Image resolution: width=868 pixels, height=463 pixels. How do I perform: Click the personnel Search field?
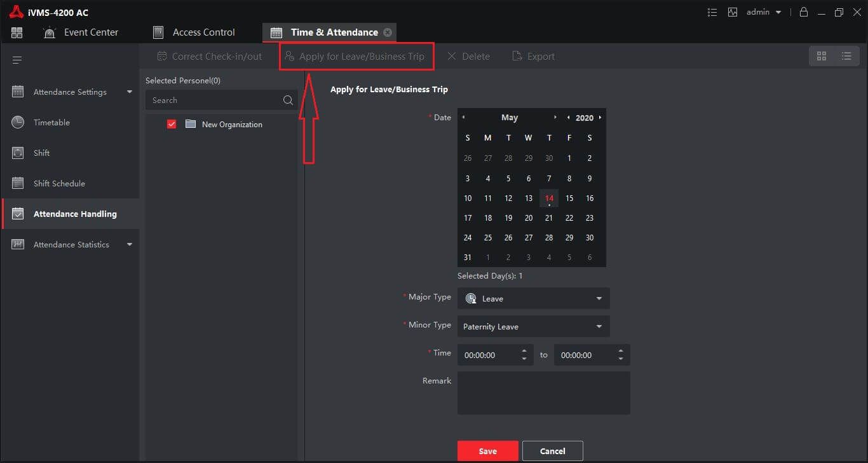(221, 100)
